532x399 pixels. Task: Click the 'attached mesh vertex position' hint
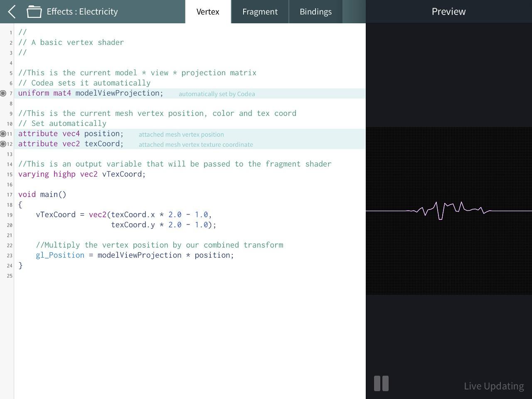[181, 135]
